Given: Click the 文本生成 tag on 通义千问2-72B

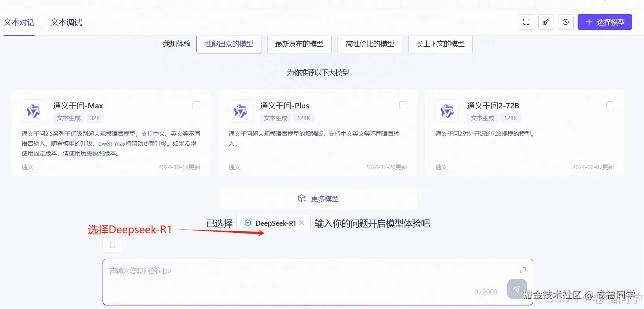Looking at the screenshot, I should coord(483,118).
